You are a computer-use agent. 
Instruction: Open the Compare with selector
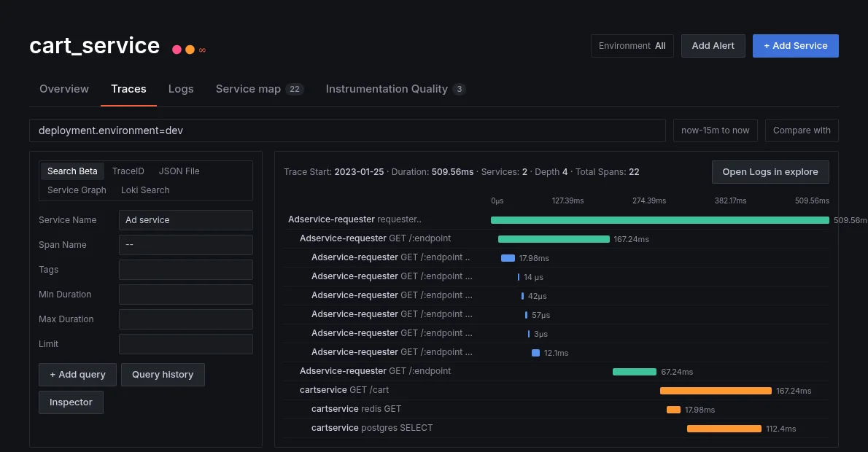point(802,130)
